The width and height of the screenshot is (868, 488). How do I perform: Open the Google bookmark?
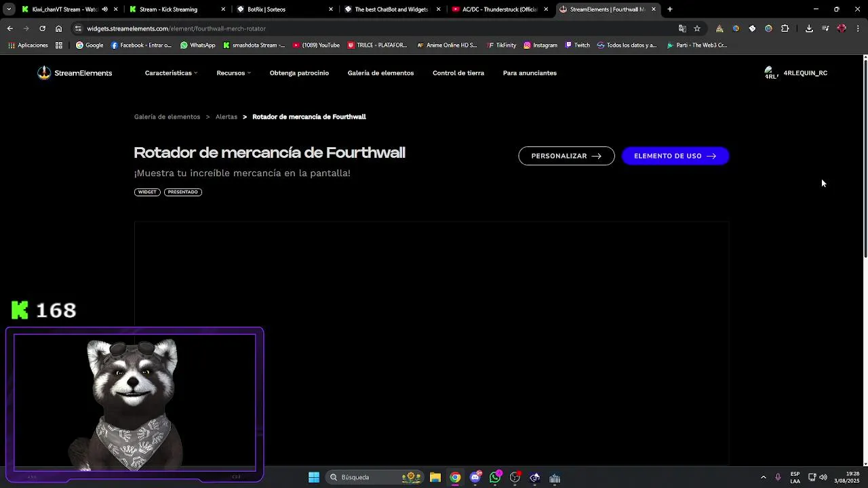point(90,45)
